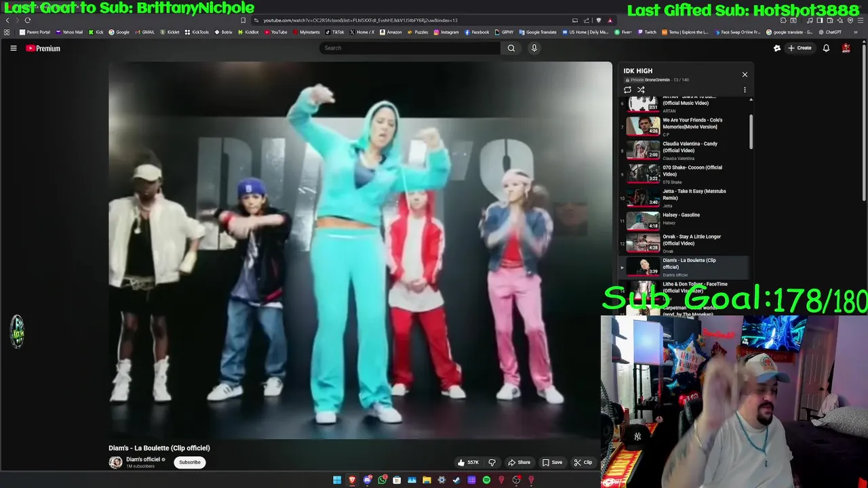Clip the current video

tap(583, 462)
